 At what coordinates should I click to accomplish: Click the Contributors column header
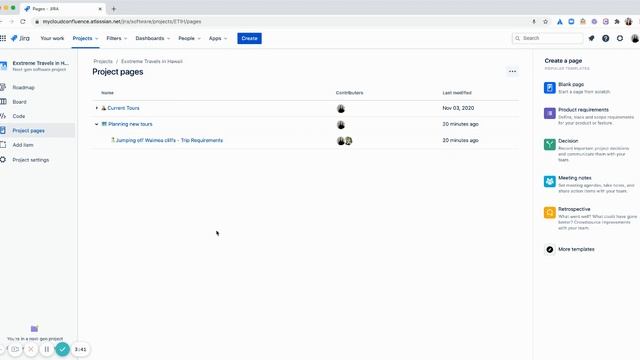click(x=349, y=93)
